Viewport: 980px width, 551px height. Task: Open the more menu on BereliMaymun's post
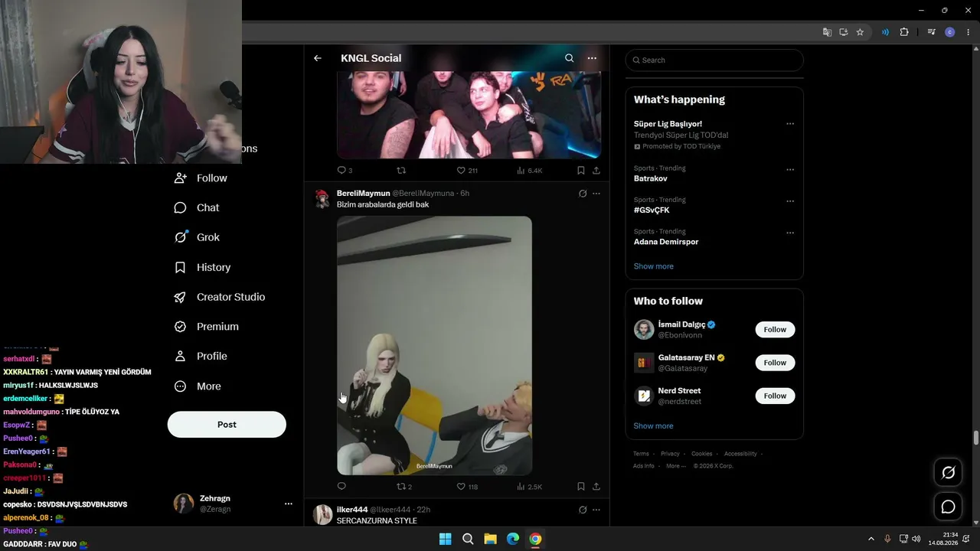pos(596,194)
